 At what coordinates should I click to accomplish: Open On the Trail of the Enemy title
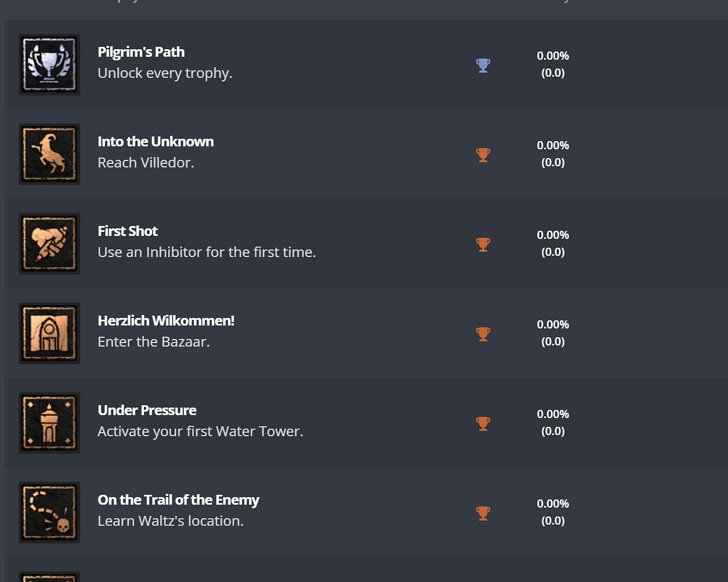tap(178, 500)
